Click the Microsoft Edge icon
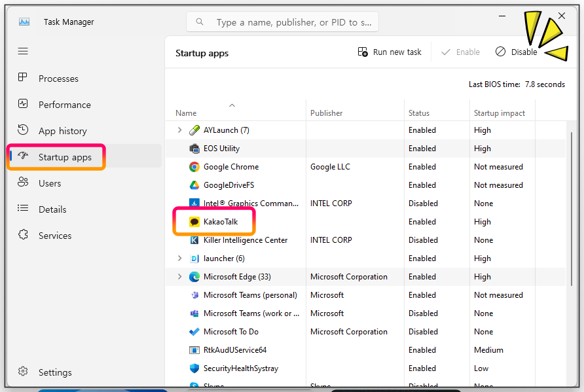Image resolution: width=584 pixels, height=392 pixels. click(x=194, y=277)
